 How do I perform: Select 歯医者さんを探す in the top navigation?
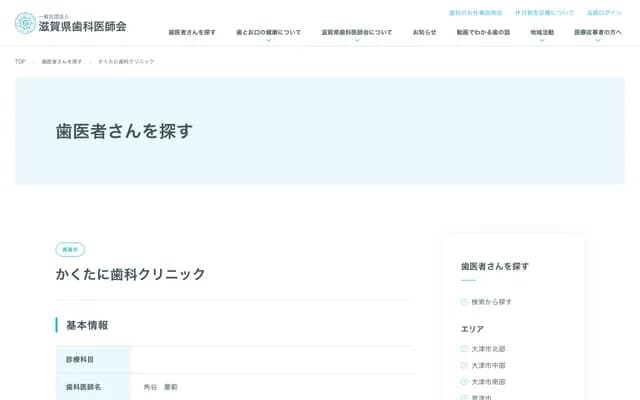click(192, 32)
